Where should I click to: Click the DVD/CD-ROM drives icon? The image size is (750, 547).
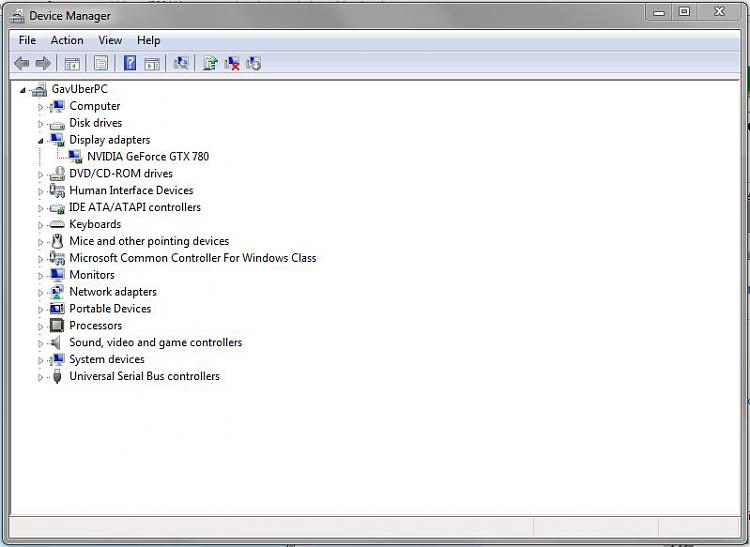point(57,174)
